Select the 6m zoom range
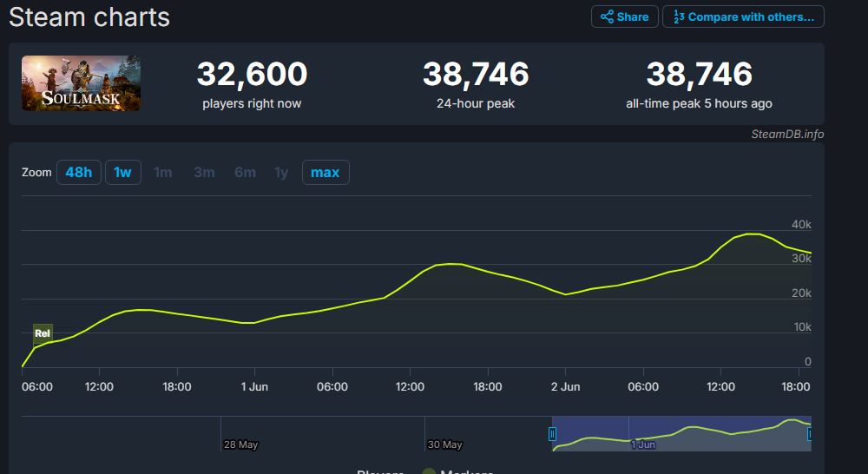868x474 pixels. tap(245, 172)
